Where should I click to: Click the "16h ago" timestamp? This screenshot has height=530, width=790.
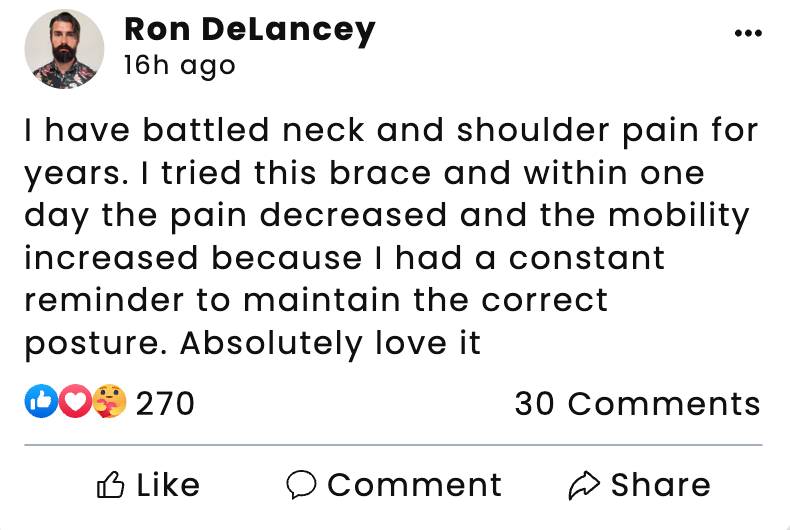(x=179, y=66)
